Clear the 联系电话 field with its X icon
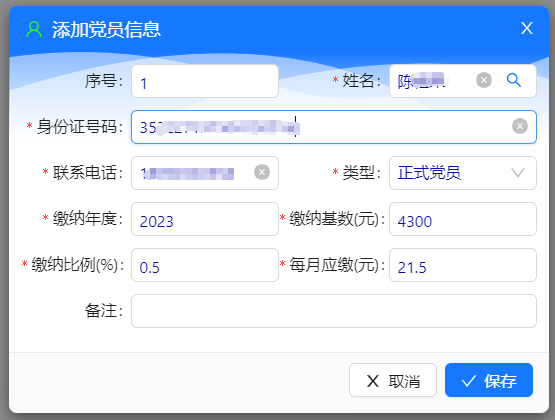Image resolution: width=555 pixels, height=420 pixels. pyautogui.click(x=262, y=172)
